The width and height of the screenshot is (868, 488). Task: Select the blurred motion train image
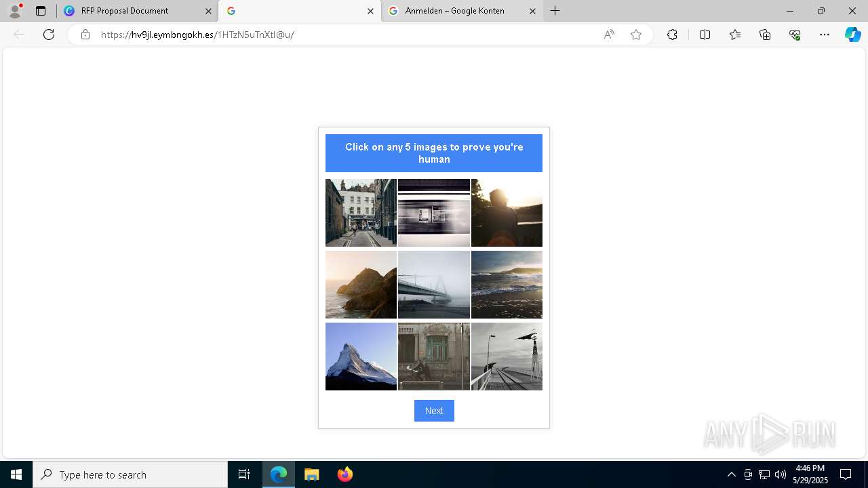434,213
